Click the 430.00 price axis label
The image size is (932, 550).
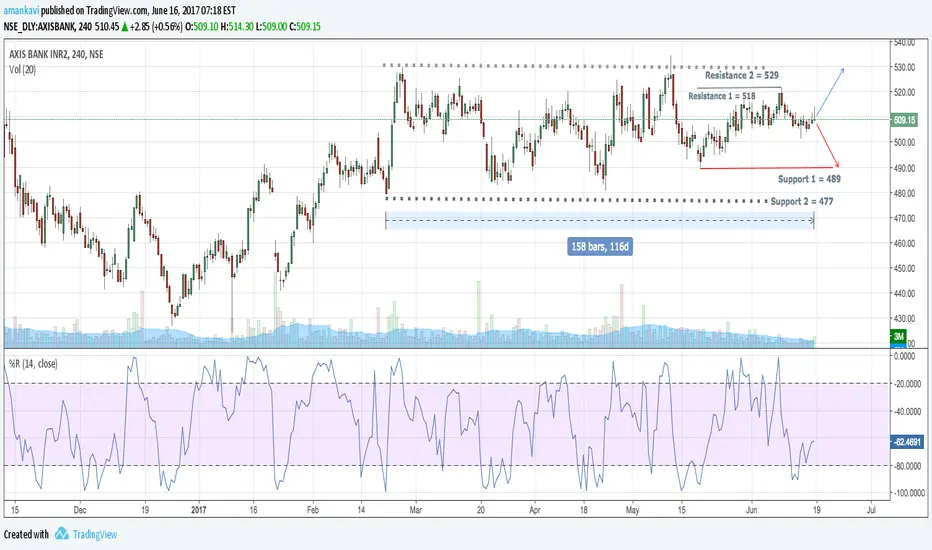pos(905,319)
